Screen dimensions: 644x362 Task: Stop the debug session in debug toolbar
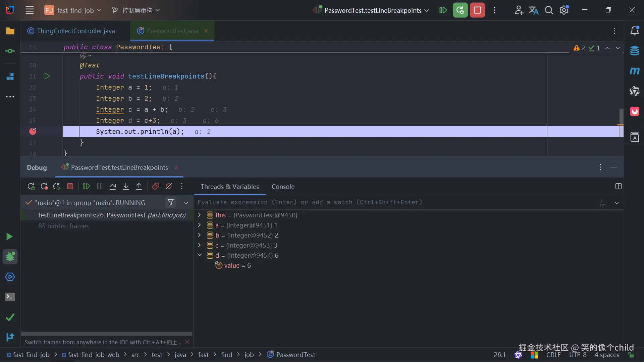(x=70, y=187)
